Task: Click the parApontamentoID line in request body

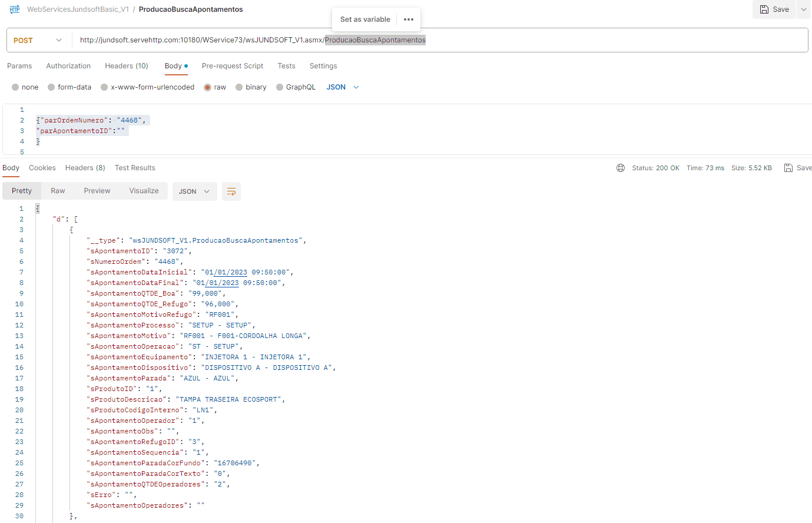Action: click(x=81, y=131)
